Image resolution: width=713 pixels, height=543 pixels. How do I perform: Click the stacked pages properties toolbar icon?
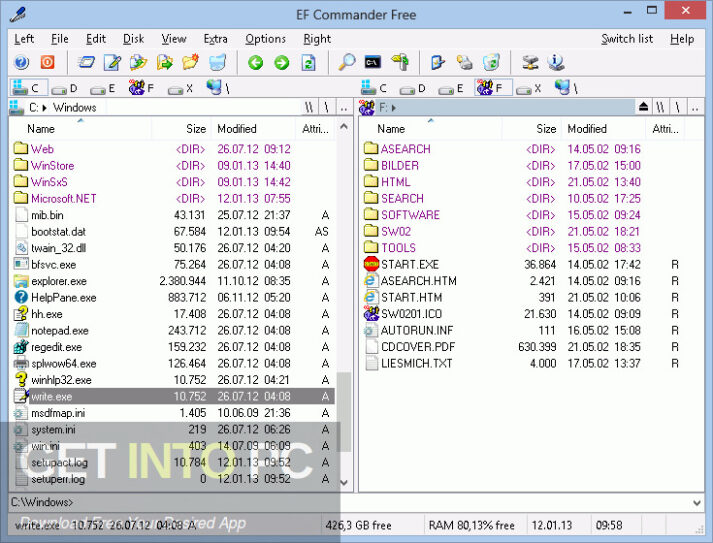464,62
